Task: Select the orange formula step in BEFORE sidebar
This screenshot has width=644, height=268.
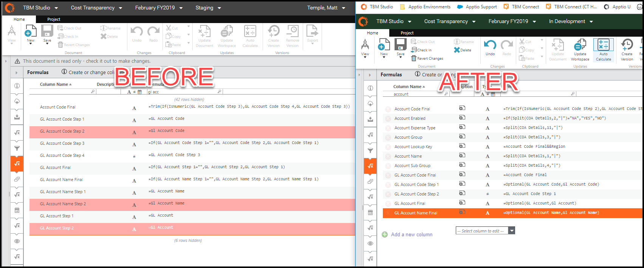Action: pyautogui.click(x=17, y=164)
